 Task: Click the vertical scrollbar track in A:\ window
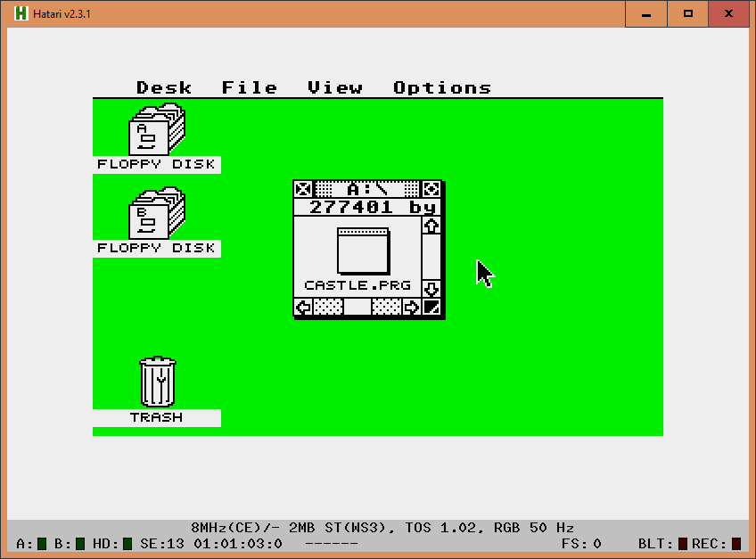pos(431,258)
